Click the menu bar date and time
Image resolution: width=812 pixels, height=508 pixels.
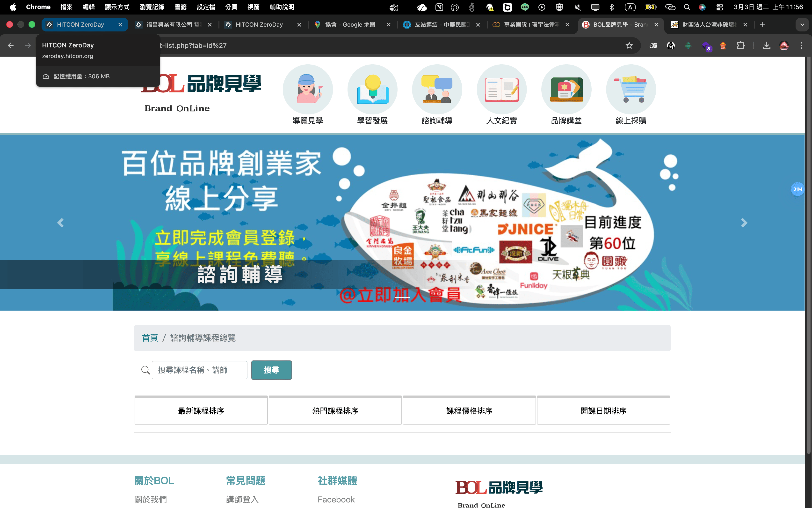pyautogui.click(x=768, y=7)
